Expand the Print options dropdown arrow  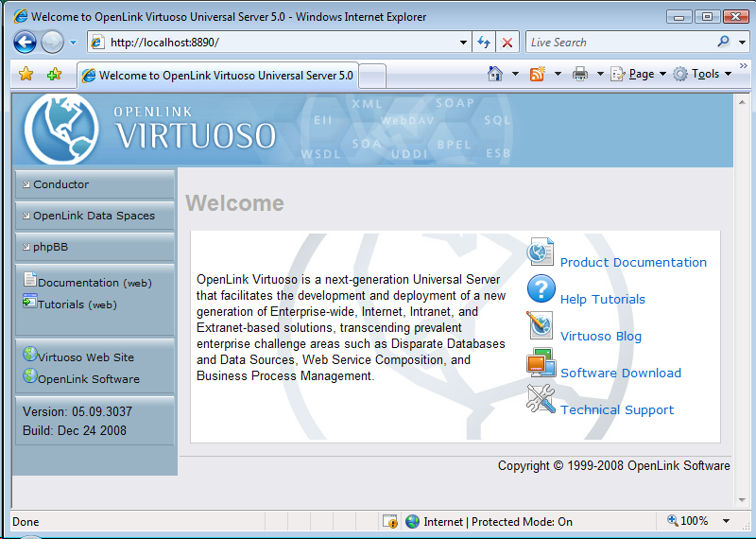point(600,74)
